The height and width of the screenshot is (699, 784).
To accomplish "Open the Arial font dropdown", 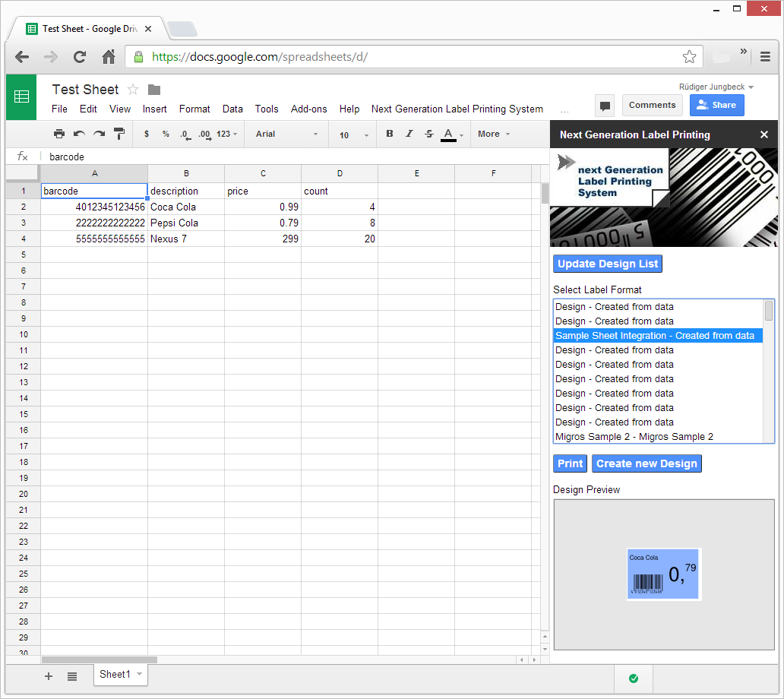I will point(286,134).
